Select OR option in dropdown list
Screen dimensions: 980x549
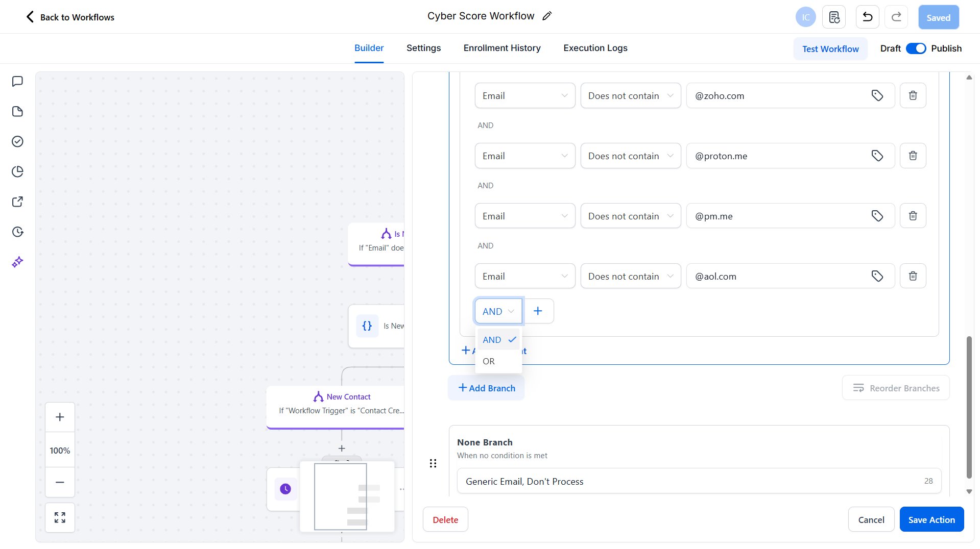pyautogui.click(x=498, y=361)
